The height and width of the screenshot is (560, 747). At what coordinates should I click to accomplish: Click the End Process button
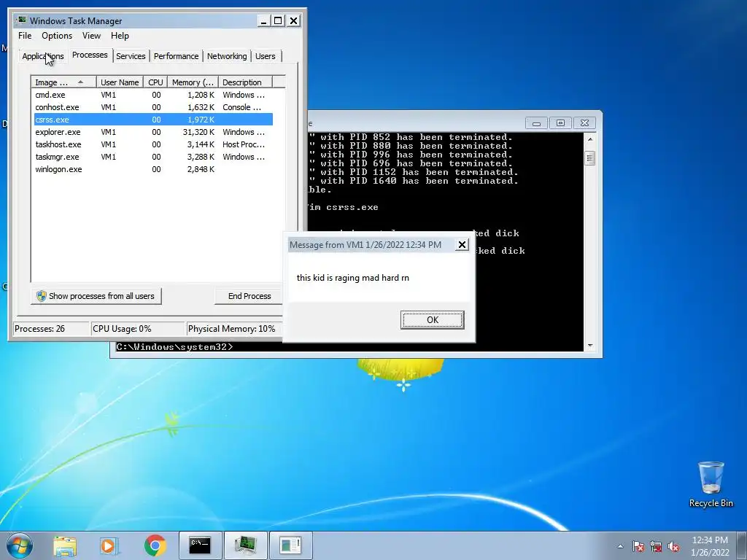coord(248,296)
